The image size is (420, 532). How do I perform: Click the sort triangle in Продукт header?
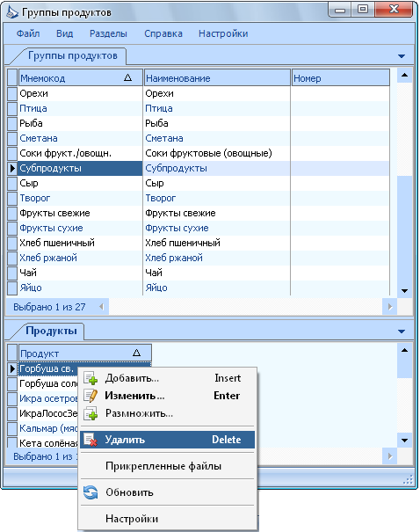136,353
